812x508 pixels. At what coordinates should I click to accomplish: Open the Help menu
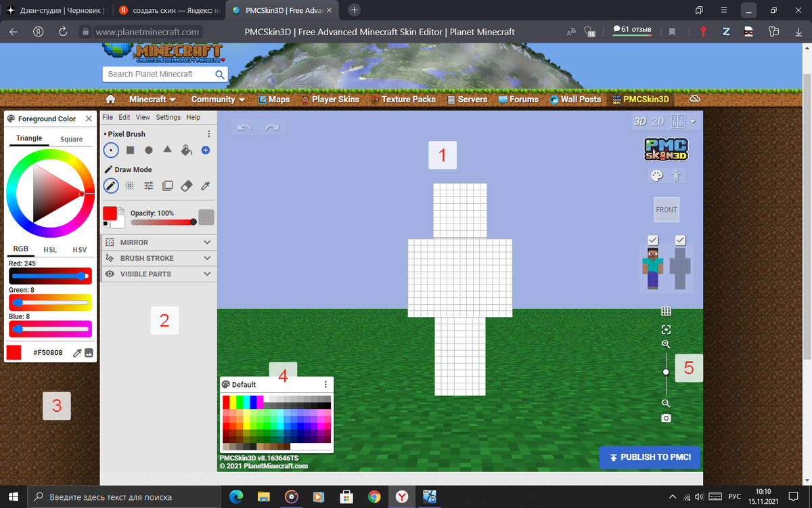pyautogui.click(x=194, y=117)
